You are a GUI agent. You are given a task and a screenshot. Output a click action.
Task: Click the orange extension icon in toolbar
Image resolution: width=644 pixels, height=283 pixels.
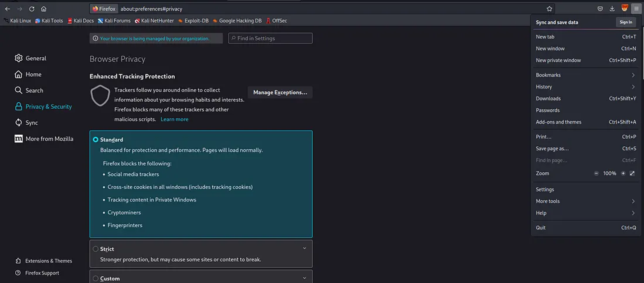tap(625, 8)
